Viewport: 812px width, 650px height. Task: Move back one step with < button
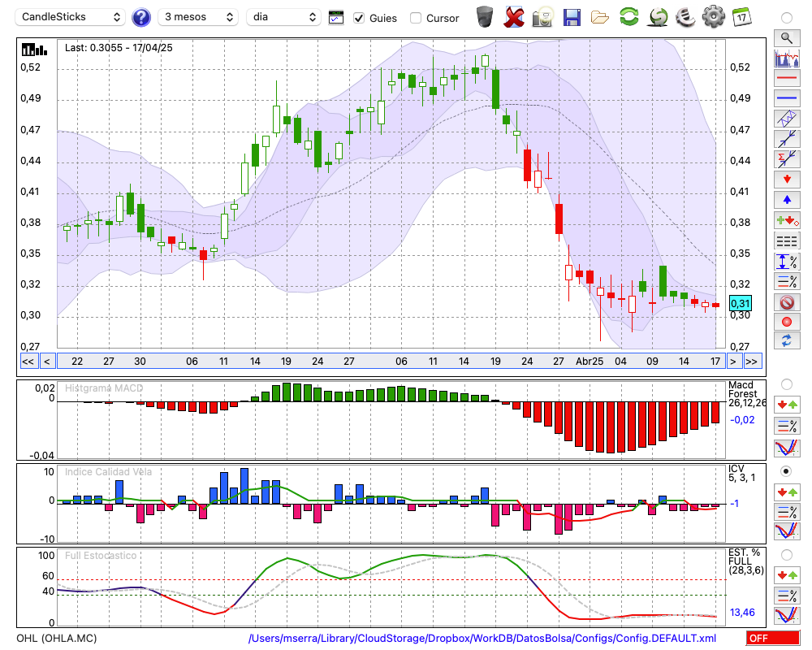coord(47,362)
